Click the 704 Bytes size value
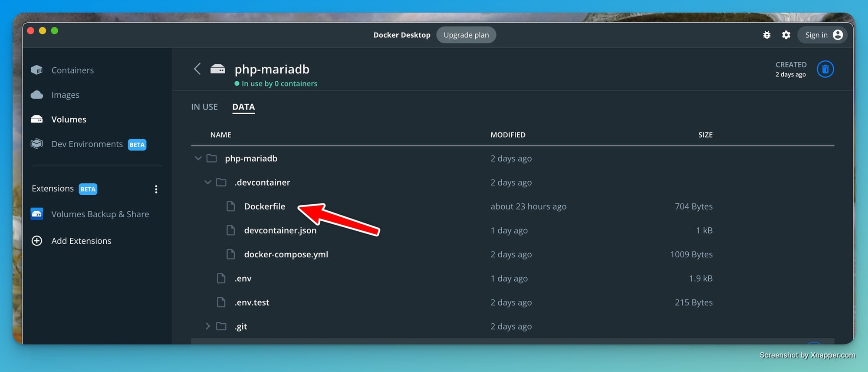868x372 pixels. pyautogui.click(x=694, y=206)
